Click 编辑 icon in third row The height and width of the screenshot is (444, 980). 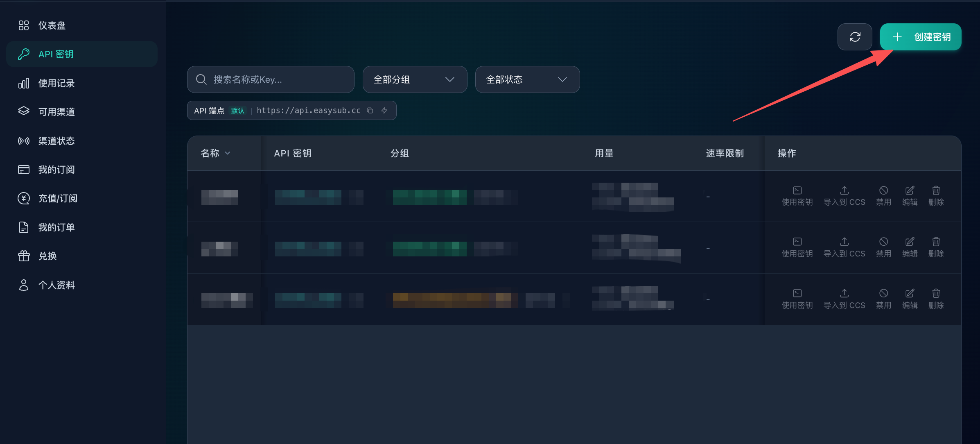(x=910, y=293)
